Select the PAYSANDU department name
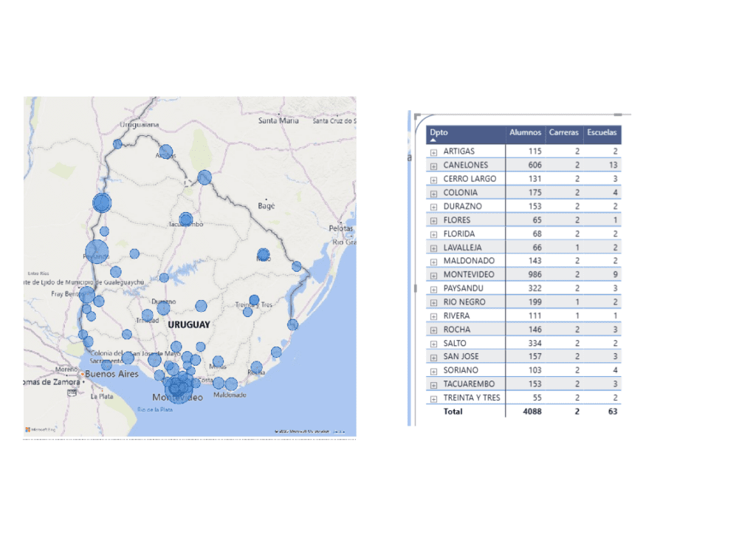 pos(463,288)
